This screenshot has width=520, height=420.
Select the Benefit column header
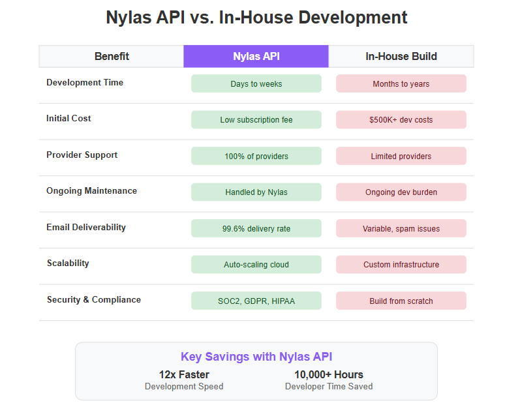[x=112, y=56]
